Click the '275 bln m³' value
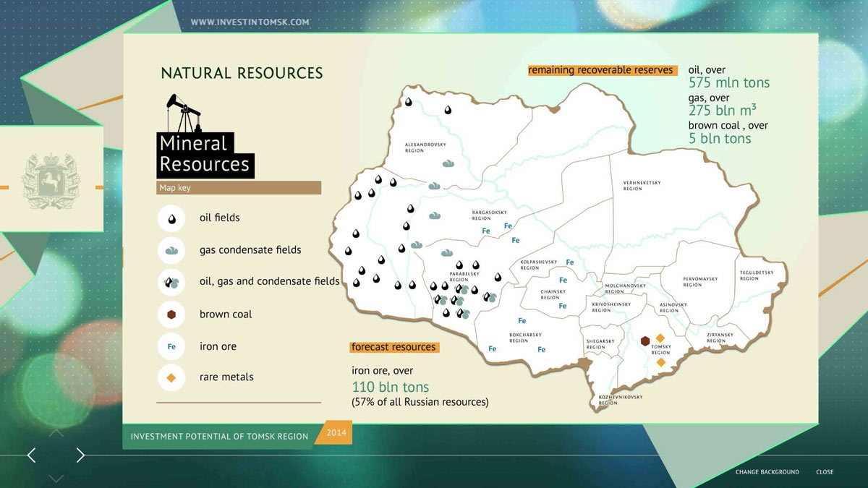Image resolution: width=868 pixels, height=488 pixels. click(723, 111)
